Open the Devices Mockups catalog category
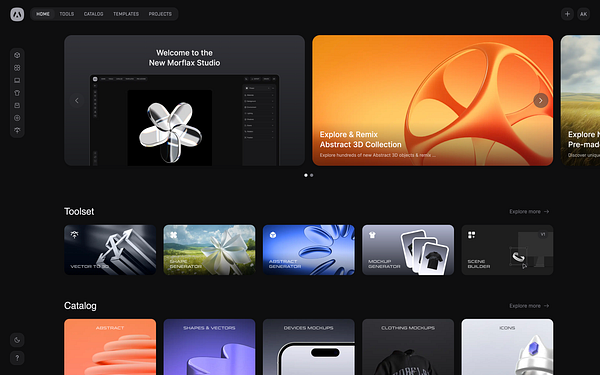The height and width of the screenshot is (375, 600). coord(309,347)
